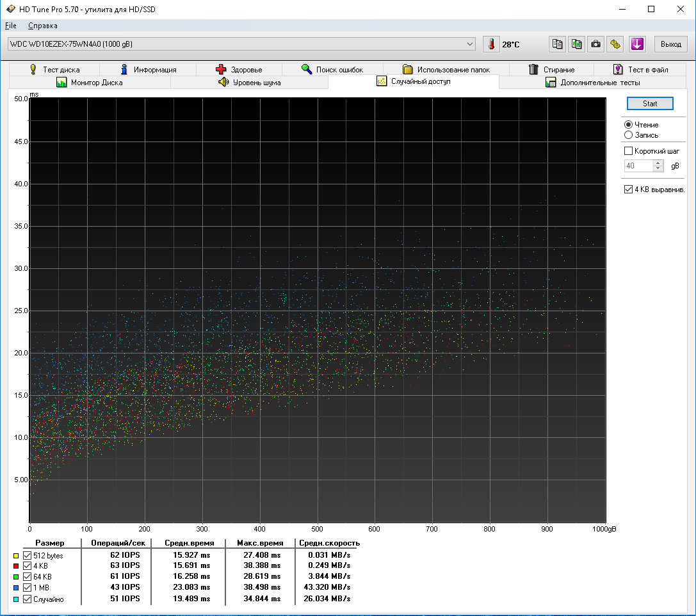Click the red cross Здоровье icon
This screenshot has height=616, width=696.
[x=221, y=69]
